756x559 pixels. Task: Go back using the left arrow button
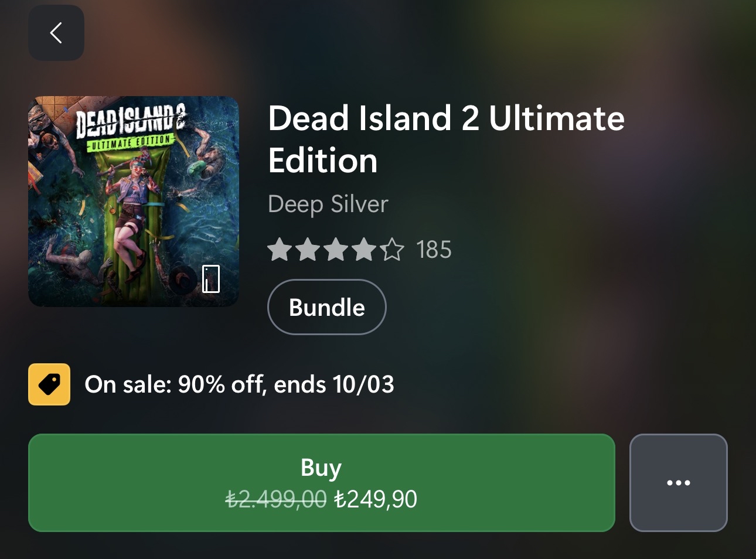click(x=56, y=33)
